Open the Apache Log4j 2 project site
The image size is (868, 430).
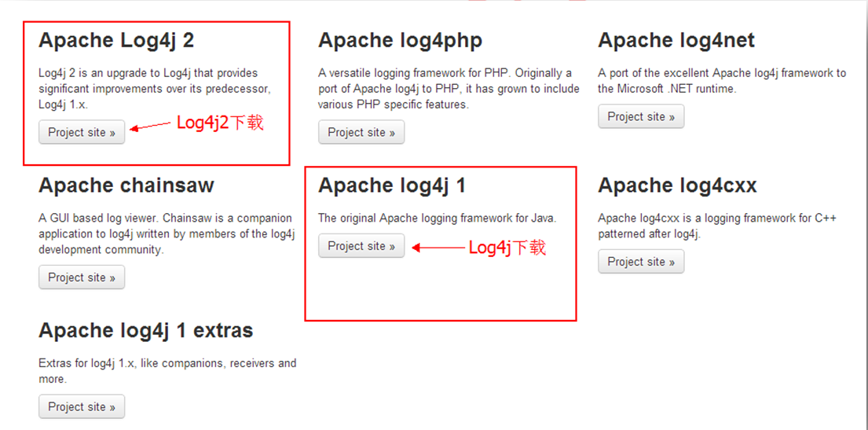pyautogui.click(x=82, y=132)
